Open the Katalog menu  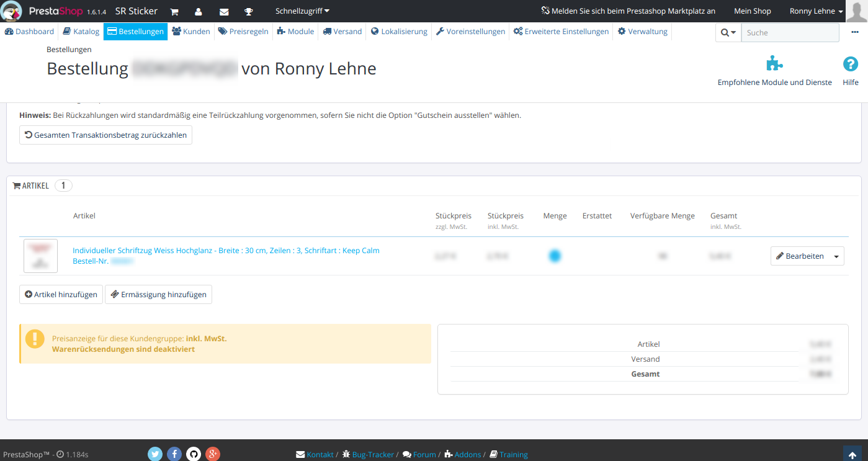coord(81,32)
